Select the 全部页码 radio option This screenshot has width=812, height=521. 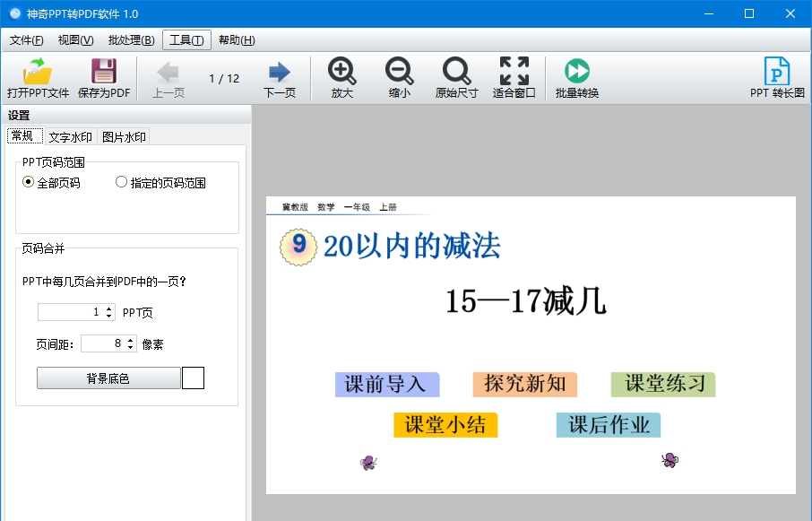(29, 182)
